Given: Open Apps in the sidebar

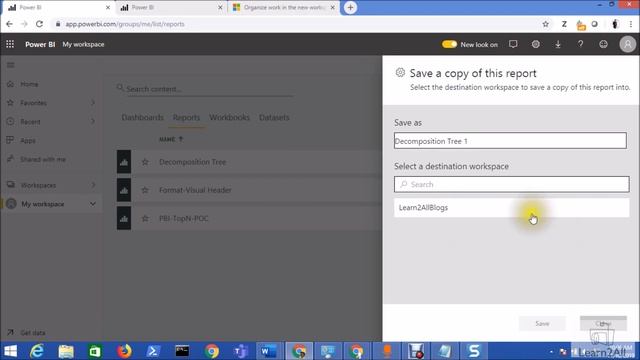Looking at the screenshot, I should [x=28, y=140].
